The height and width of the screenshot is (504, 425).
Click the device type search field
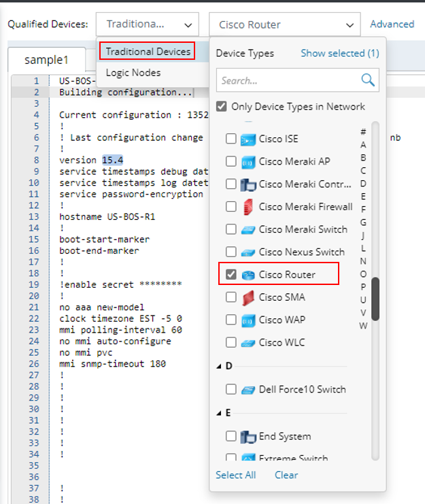pos(288,80)
